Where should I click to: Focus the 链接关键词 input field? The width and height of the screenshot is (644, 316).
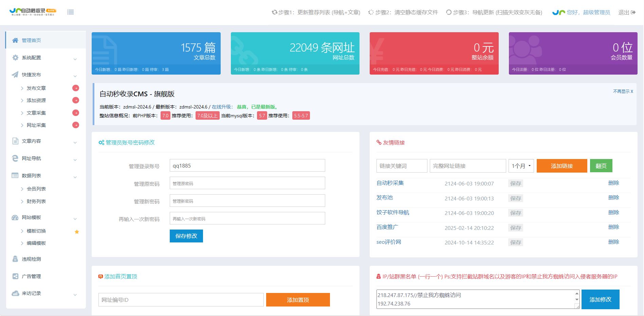pyautogui.click(x=402, y=166)
